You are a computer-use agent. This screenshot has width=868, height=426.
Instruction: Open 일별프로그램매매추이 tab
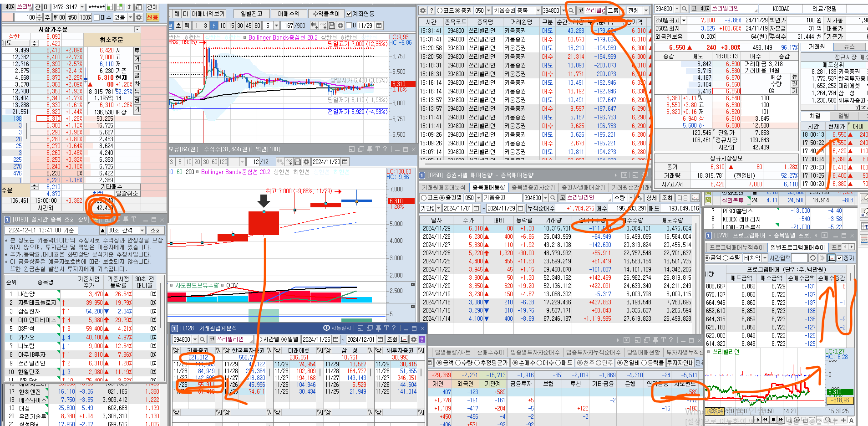coord(797,247)
